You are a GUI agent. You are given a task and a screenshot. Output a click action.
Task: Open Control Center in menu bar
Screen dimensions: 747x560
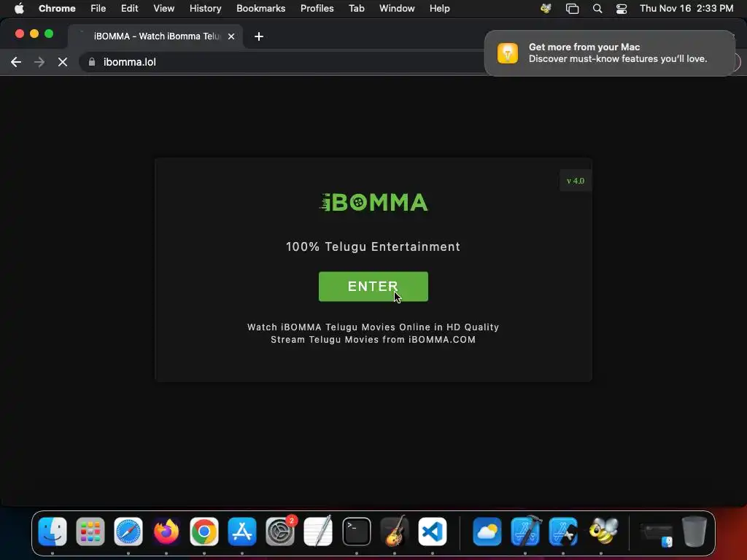click(622, 8)
